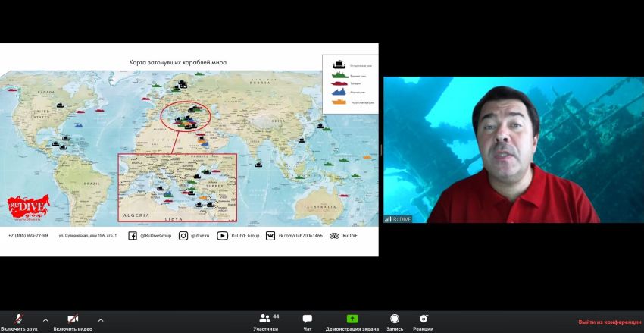Viewport: 644px width, 333px height.
Task: Click the VK icon on the slide
Action: point(270,236)
